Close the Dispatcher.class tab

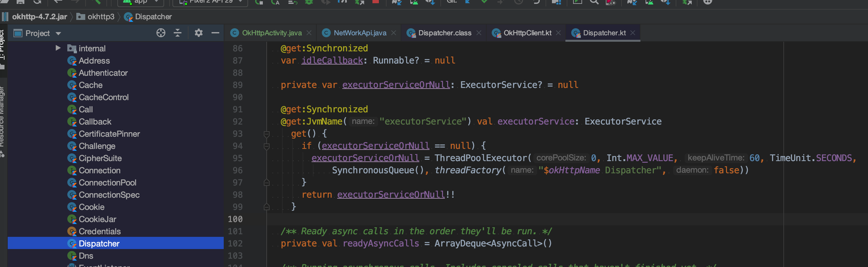click(x=479, y=33)
